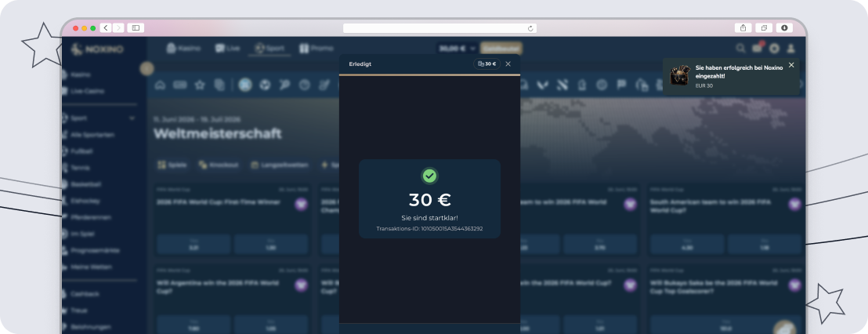Image resolution: width=868 pixels, height=334 pixels.
Task: Click the star favorites icon in sports bar
Action: 199,85
